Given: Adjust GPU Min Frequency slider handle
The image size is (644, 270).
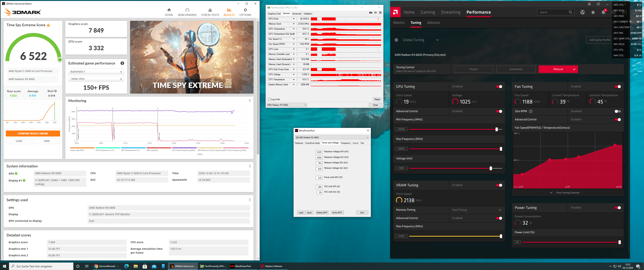Looking at the screenshot, I should point(497,130).
